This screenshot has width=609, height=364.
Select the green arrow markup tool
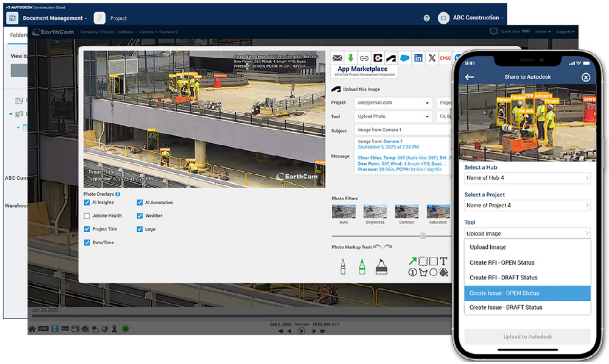click(413, 261)
